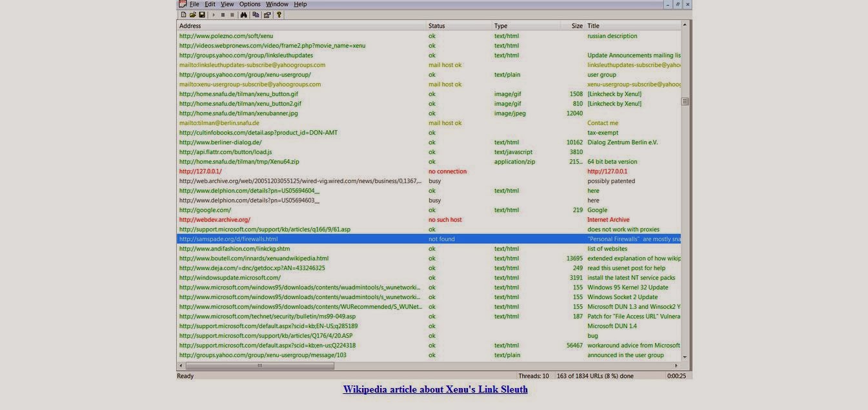This screenshot has height=410, width=868.
Task: Click the horizontal scrollbar right arrow
Action: (x=676, y=366)
